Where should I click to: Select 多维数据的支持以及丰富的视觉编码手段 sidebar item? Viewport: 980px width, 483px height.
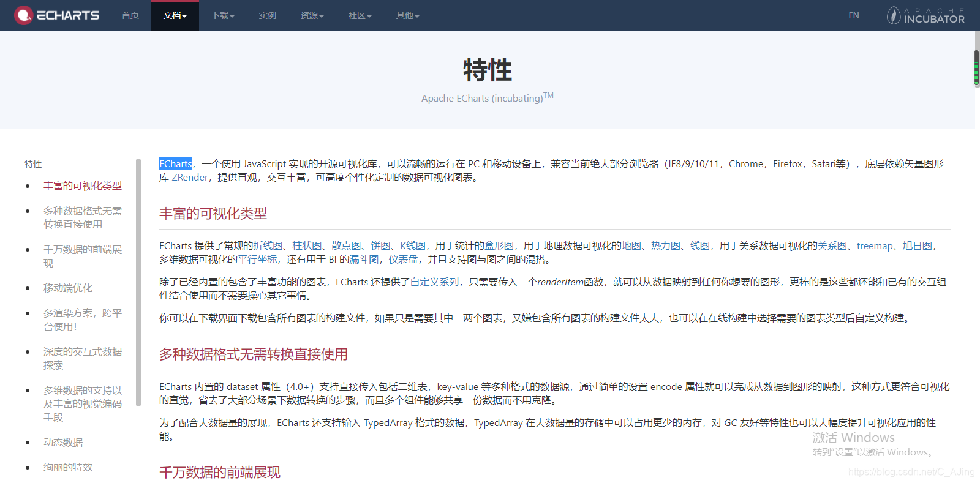83,403
